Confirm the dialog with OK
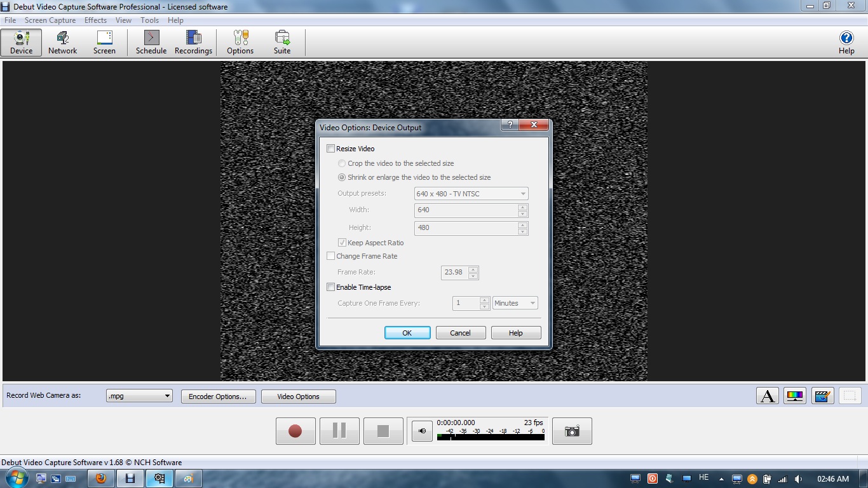 point(407,333)
